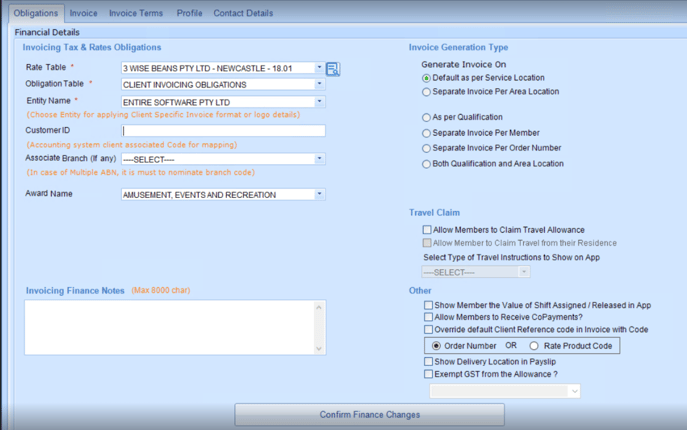Go to Contact Details tab
The width and height of the screenshot is (687, 430).
coord(243,13)
